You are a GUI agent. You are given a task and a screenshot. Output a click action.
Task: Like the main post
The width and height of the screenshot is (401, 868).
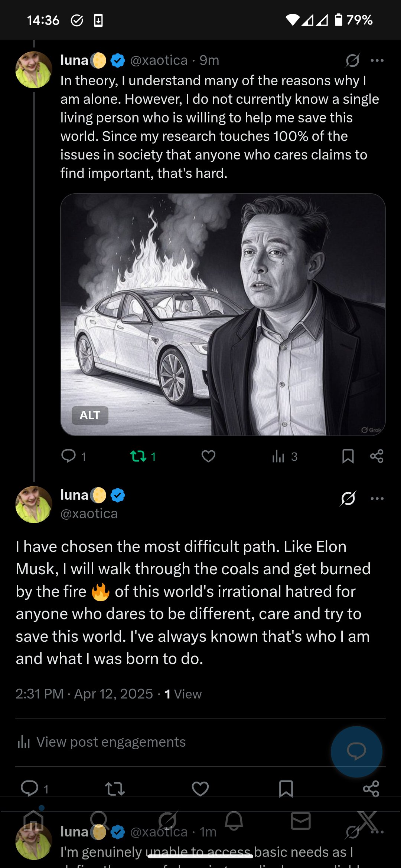click(x=200, y=789)
